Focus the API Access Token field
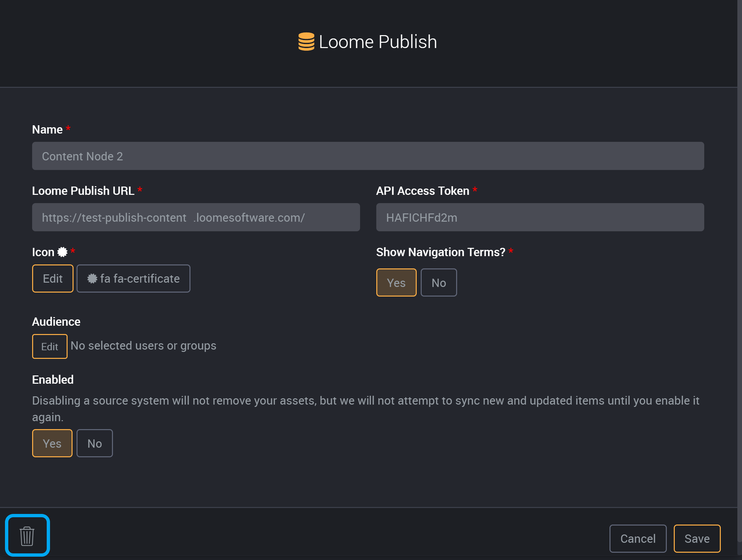 coord(540,217)
